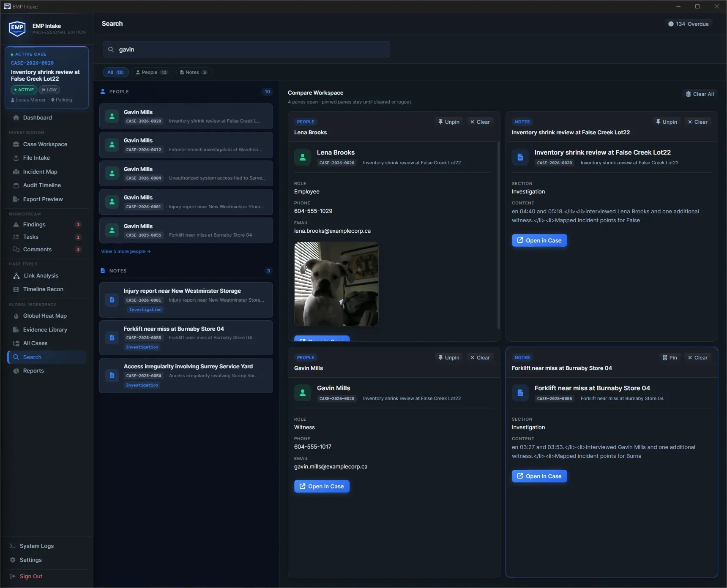Click the Lena Brooks pane scrollbar
This screenshot has width=727, height=588.
pyautogui.click(x=498, y=235)
